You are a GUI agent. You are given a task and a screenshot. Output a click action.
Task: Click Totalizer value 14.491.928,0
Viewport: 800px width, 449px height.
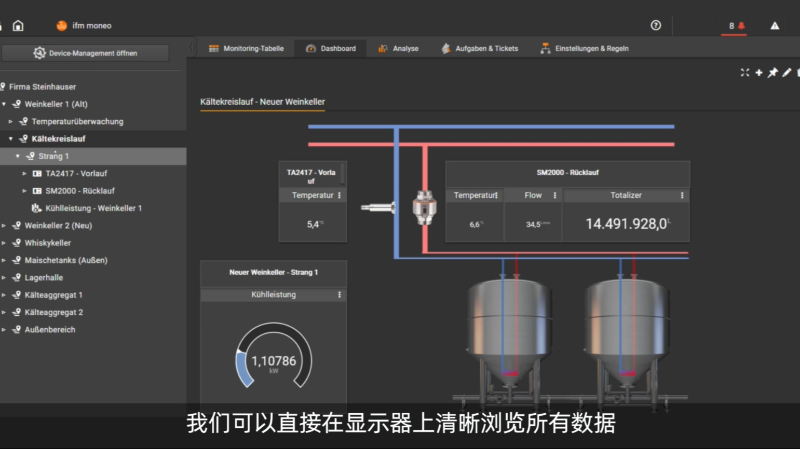click(x=628, y=223)
